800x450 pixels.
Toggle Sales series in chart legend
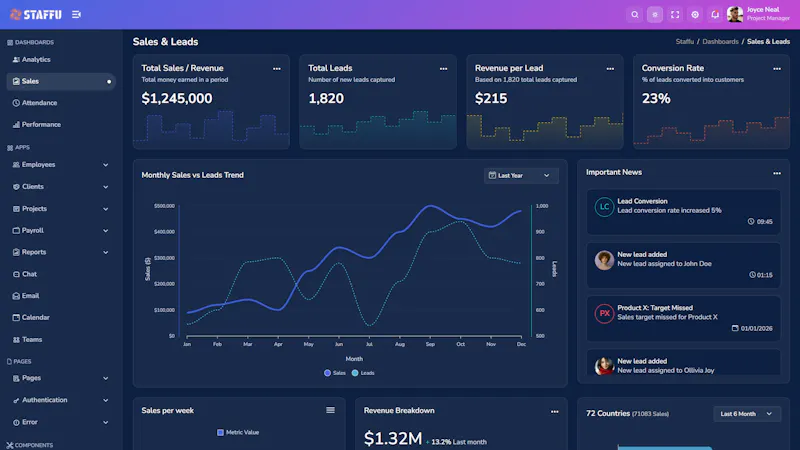click(335, 373)
